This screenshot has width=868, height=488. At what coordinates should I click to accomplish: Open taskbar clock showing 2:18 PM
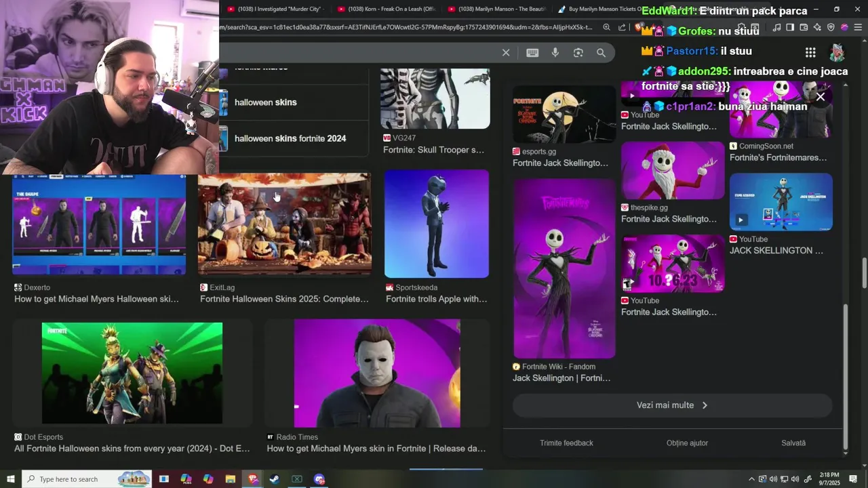pos(829,479)
